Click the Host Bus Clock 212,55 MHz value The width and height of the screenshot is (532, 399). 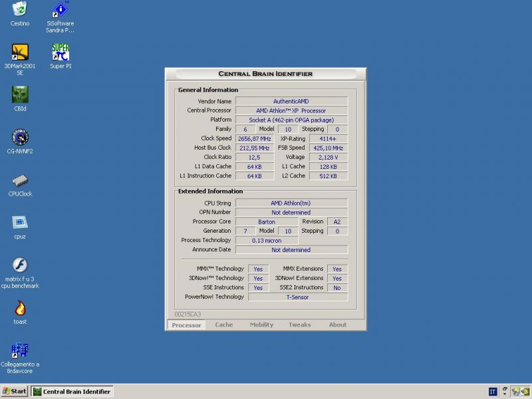(x=255, y=148)
